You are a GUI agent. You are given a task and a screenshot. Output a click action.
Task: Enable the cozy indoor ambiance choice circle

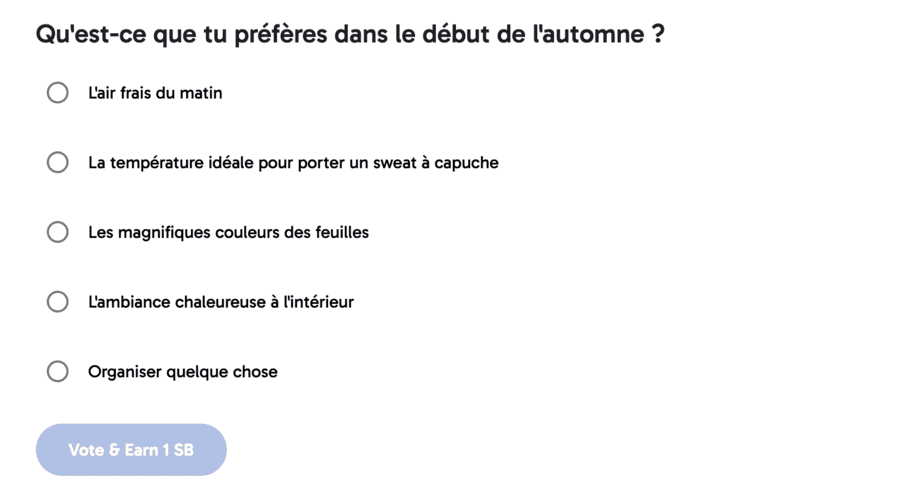click(58, 302)
